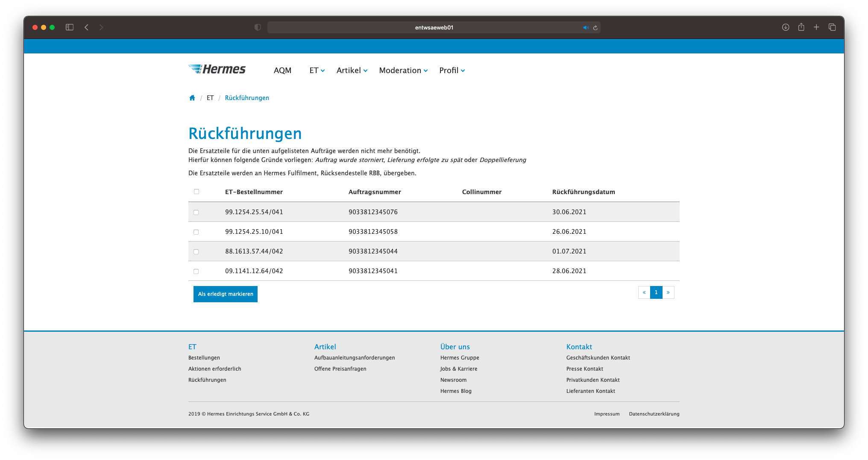Open the Share icon
Image resolution: width=868 pixels, height=460 pixels.
coord(801,27)
